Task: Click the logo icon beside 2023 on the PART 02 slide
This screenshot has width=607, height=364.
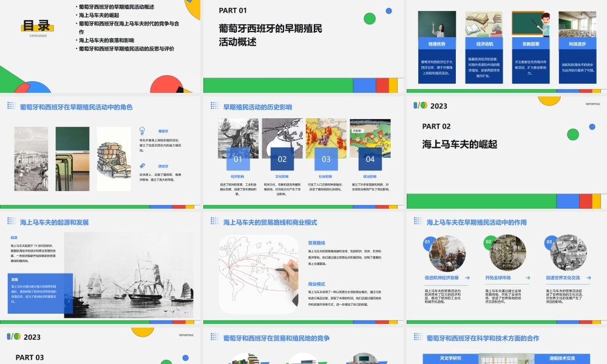Action: click(x=420, y=105)
